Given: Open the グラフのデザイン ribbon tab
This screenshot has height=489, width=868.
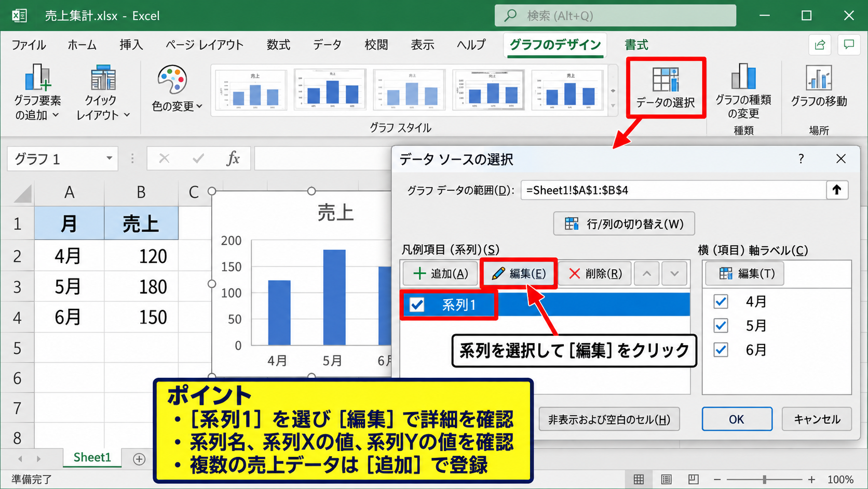Looking at the screenshot, I should point(555,45).
